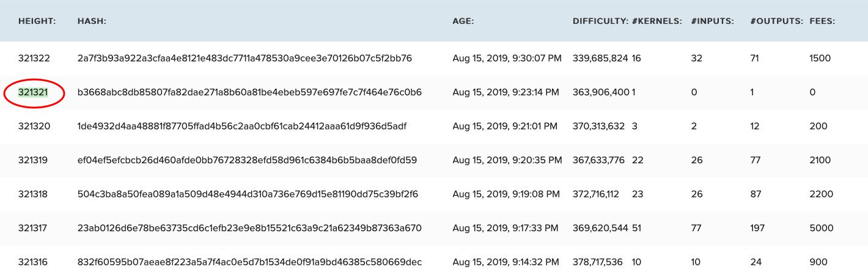
Task: Open block height 321320
Action: (x=34, y=126)
